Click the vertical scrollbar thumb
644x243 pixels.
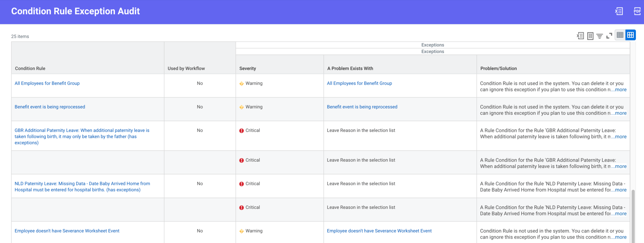click(633, 215)
